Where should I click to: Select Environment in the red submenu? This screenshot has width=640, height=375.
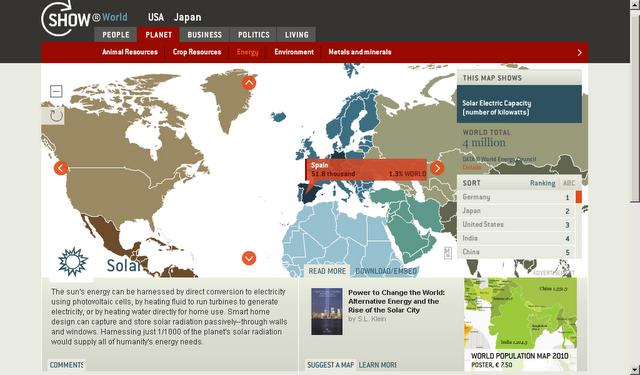(294, 52)
